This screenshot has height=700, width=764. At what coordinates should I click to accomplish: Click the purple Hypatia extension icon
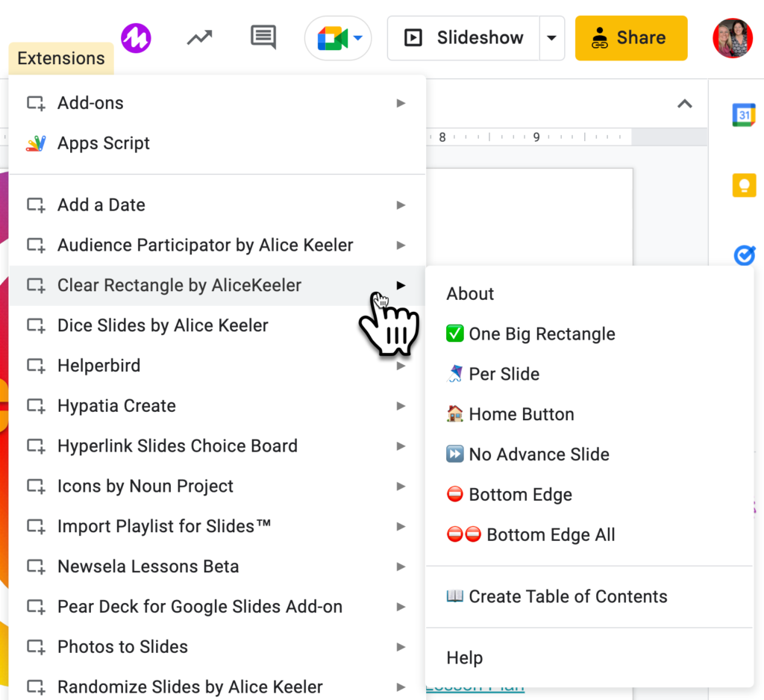(136, 38)
